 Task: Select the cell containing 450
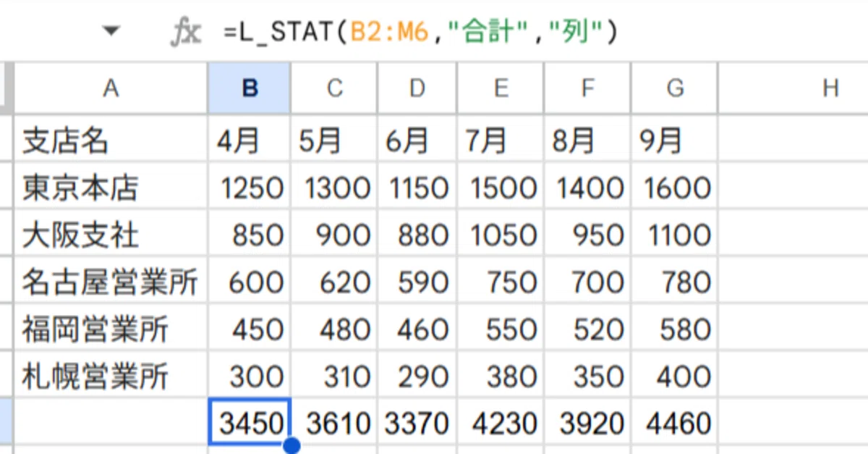[250, 329]
